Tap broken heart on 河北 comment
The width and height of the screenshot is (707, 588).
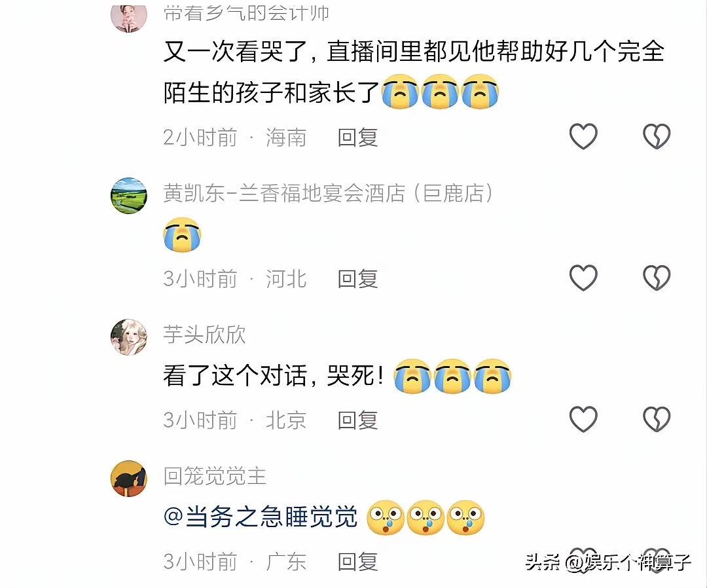pyautogui.click(x=657, y=278)
